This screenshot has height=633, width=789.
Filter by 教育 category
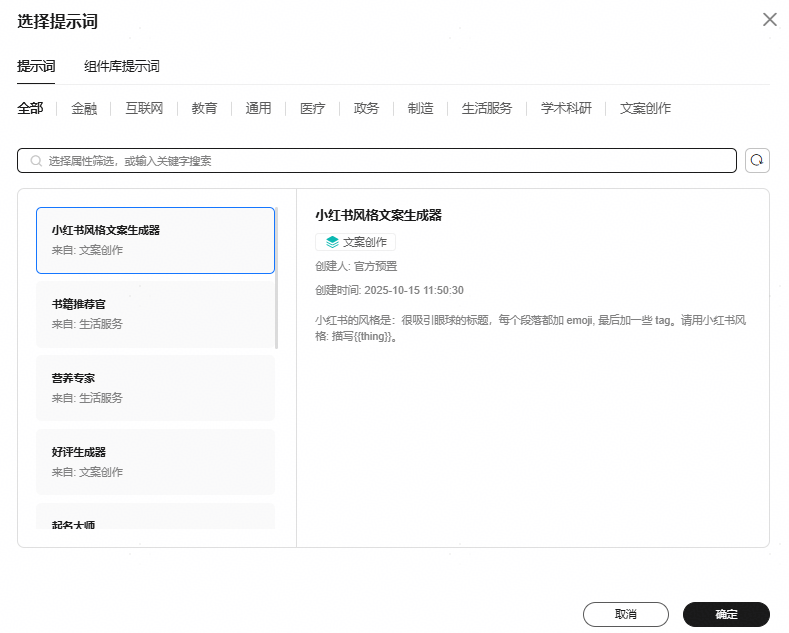tap(204, 108)
